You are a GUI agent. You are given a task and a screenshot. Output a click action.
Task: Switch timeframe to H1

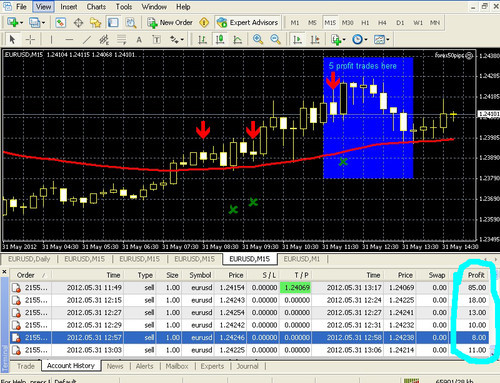click(x=365, y=23)
